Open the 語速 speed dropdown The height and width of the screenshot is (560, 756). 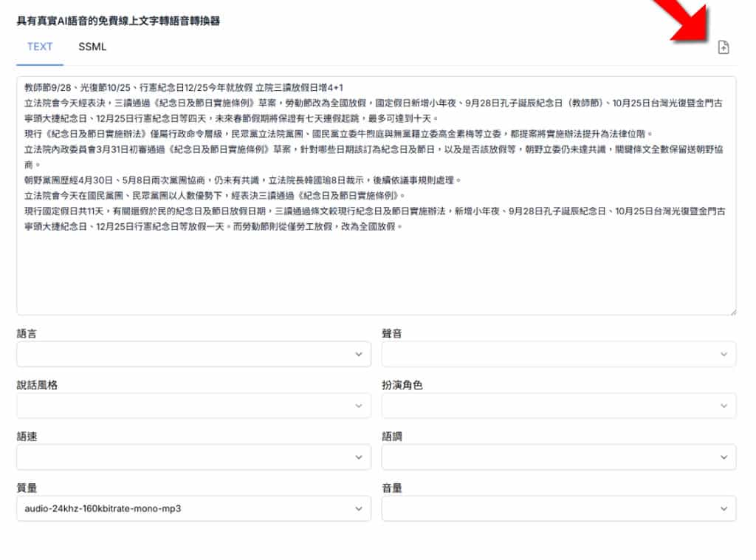coord(194,457)
